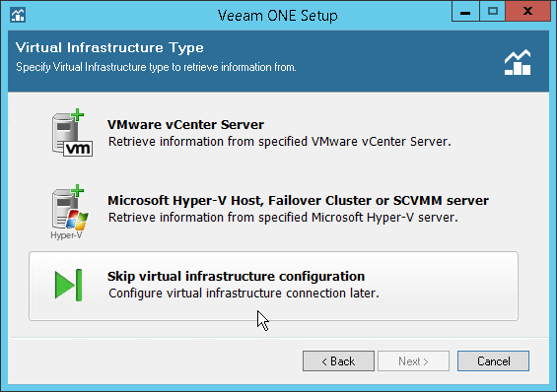Click the Veeam ONE title bar icon
The height and width of the screenshot is (392, 557).
pos(18,15)
